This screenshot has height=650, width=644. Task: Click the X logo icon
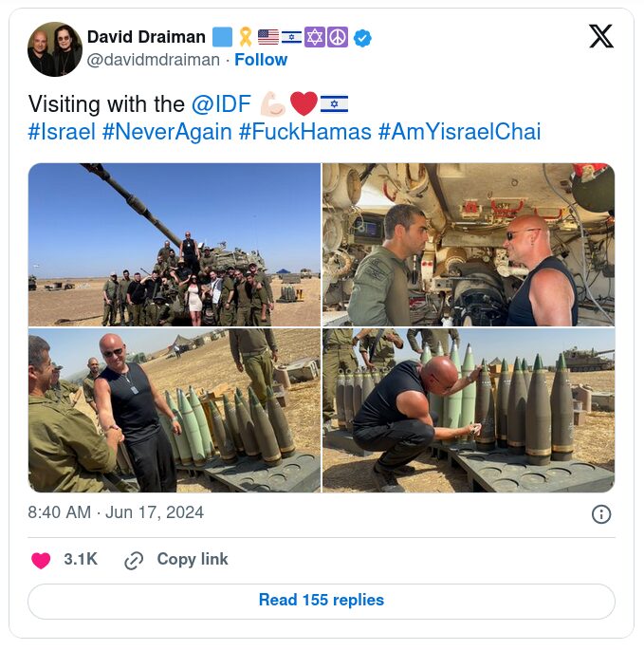point(600,37)
